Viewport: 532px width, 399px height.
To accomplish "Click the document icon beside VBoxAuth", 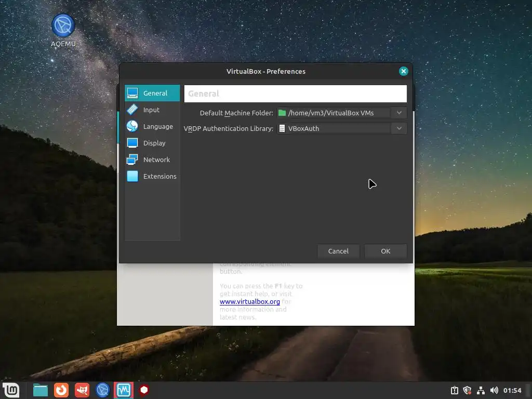I will (282, 128).
